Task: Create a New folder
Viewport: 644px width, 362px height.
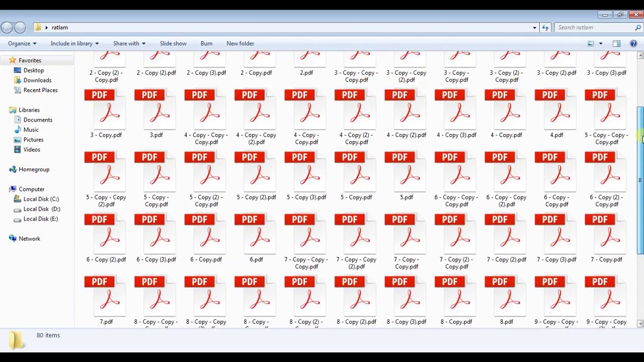Action: (240, 44)
